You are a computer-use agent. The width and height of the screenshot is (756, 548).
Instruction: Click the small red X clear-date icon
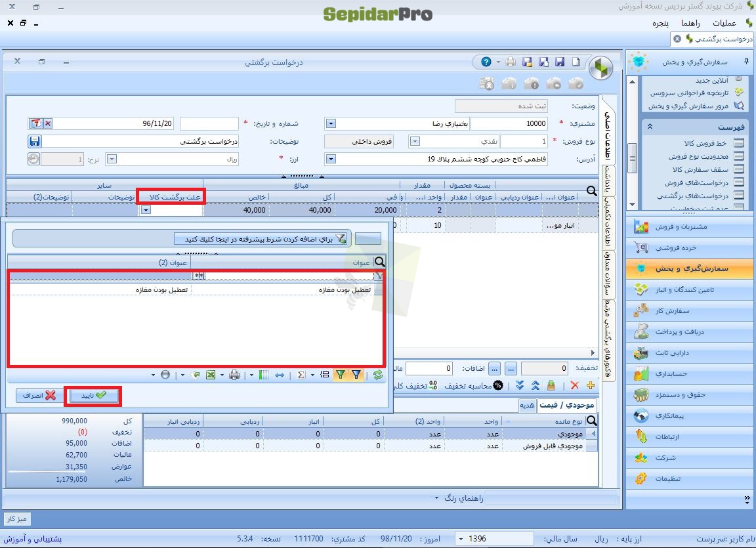(48, 123)
